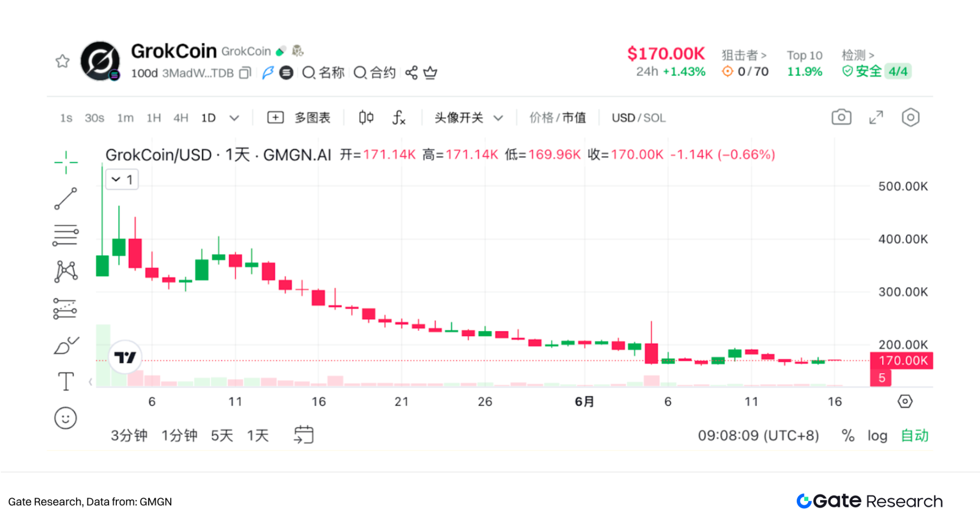The height and width of the screenshot is (531, 980).
Task: Open the XABCD pattern drawing tool
Action: click(x=66, y=270)
